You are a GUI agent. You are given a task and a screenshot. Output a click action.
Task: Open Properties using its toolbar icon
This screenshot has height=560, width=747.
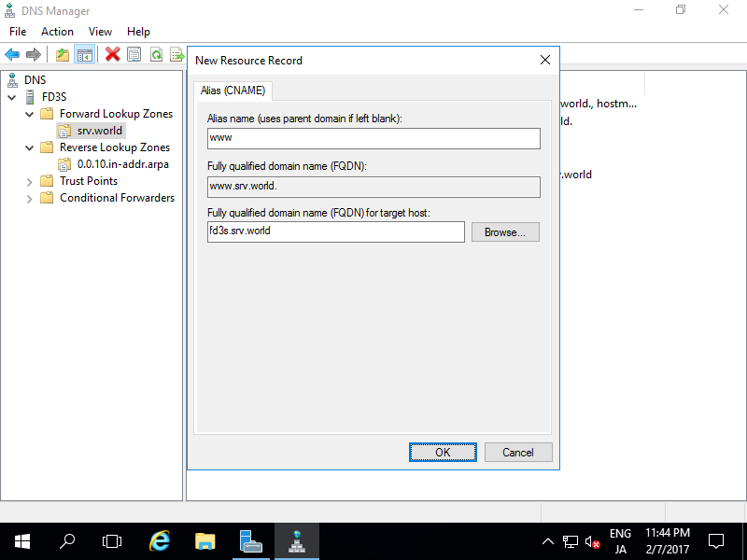click(x=134, y=53)
